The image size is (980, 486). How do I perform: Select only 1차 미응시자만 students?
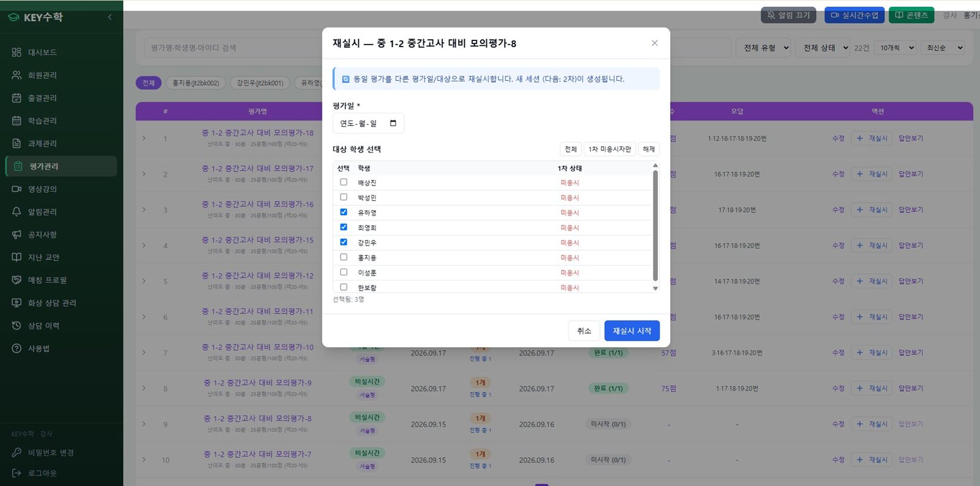pyautogui.click(x=609, y=149)
